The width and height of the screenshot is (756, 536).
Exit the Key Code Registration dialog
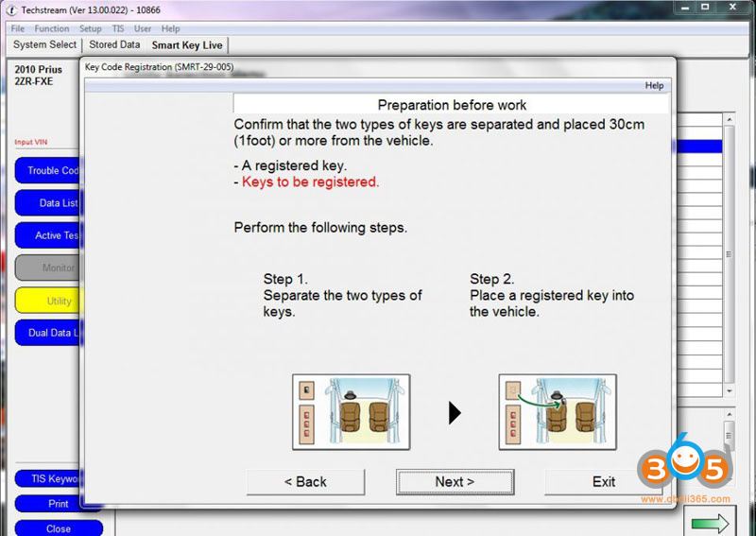(x=603, y=481)
